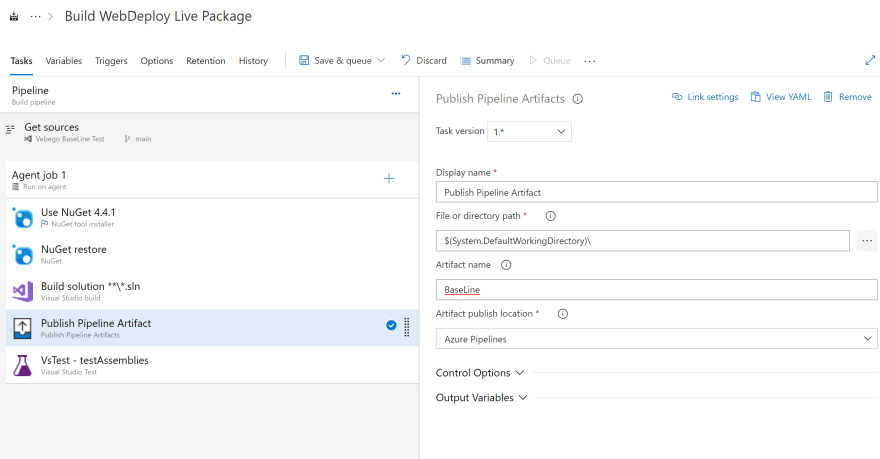
Task: Switch to the Variables tab
Action: pos(63,61)
